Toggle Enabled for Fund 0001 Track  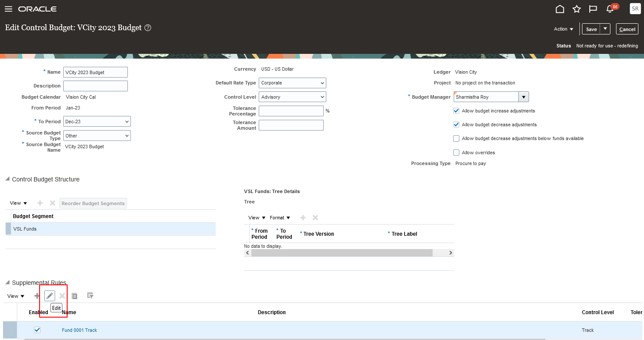(37, 330)
